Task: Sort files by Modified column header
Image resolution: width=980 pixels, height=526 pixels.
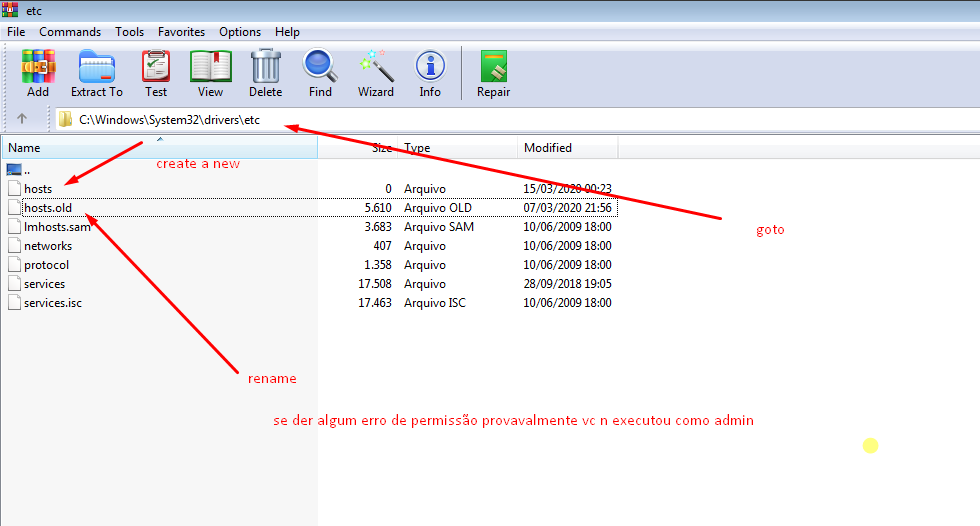Action: 568,147
